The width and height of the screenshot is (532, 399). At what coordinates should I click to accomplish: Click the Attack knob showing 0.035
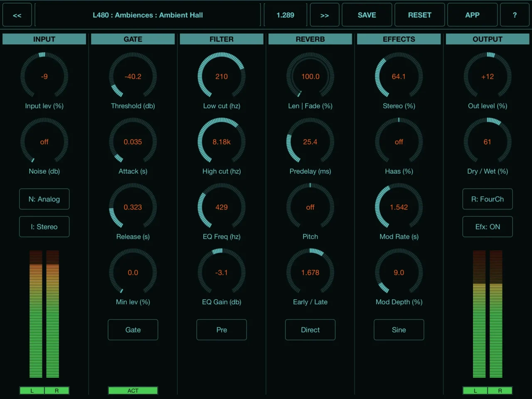pyautogui.click(x=133, y=141)
